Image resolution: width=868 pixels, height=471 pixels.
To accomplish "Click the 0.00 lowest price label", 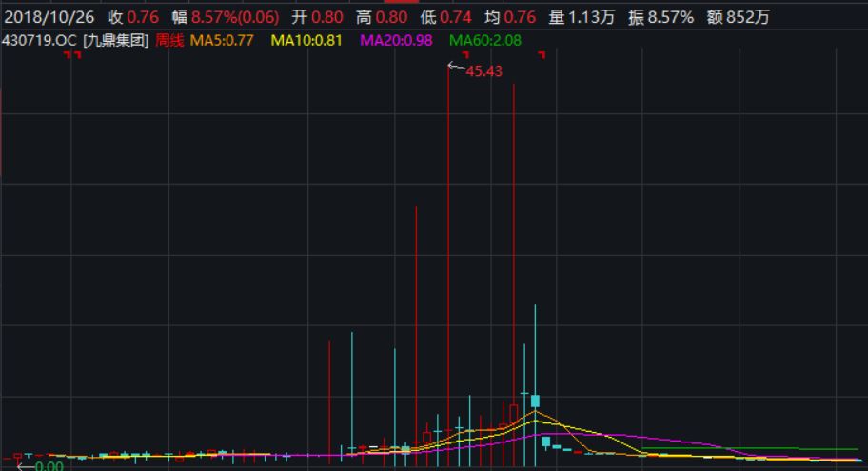I will [49, 466].
